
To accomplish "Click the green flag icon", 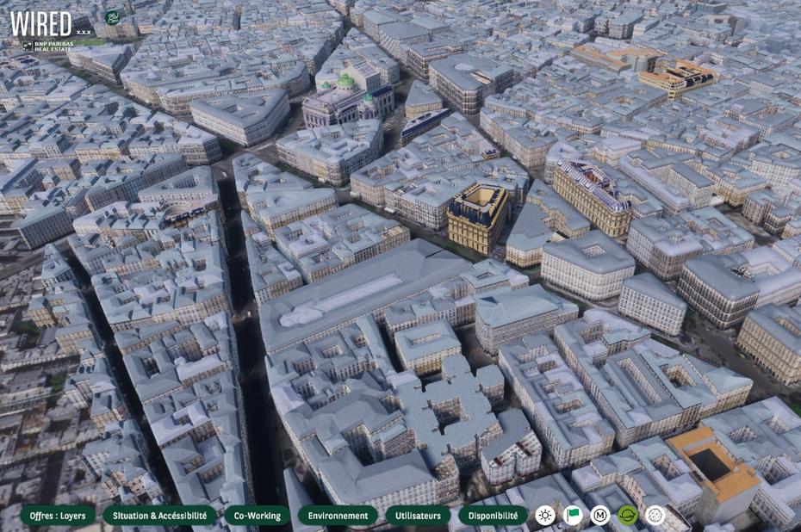I will tap(573, 516).
